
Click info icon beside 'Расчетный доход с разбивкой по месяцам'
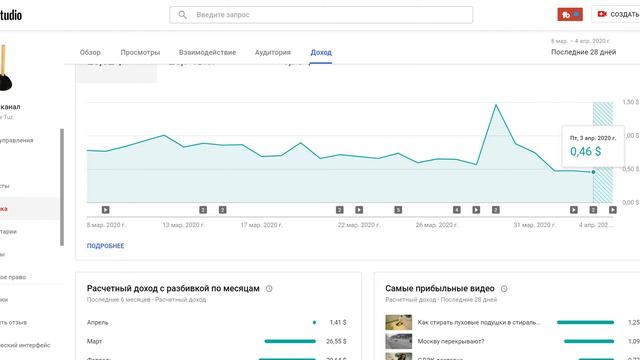(269, 289)
